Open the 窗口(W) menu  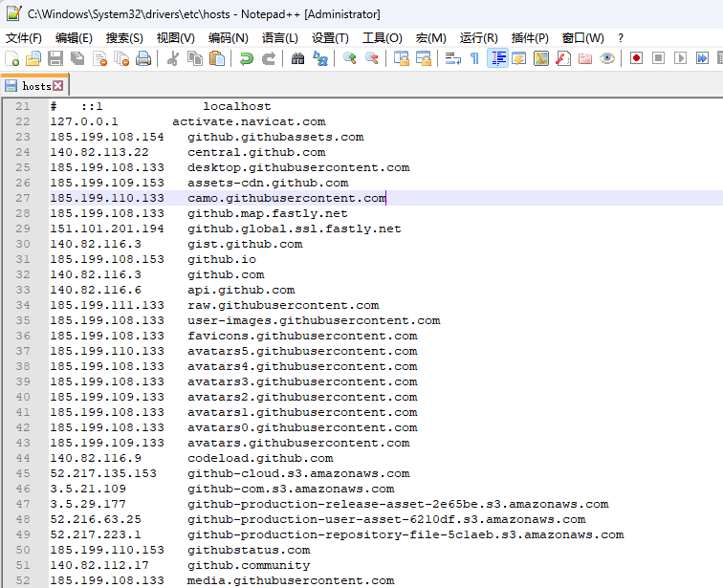(x=582, y=38)
